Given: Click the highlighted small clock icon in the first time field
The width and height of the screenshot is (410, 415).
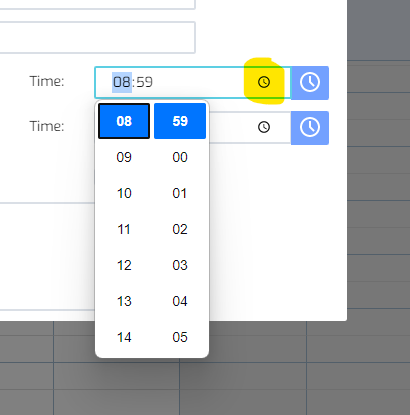Looking at the screenshot, I should click(264, 82).
